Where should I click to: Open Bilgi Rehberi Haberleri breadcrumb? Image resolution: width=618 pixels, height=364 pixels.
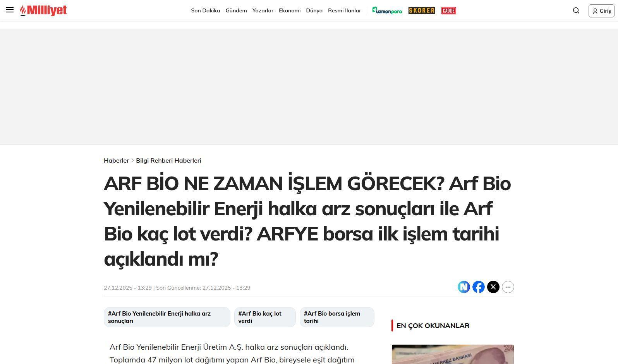click(168, 160)
